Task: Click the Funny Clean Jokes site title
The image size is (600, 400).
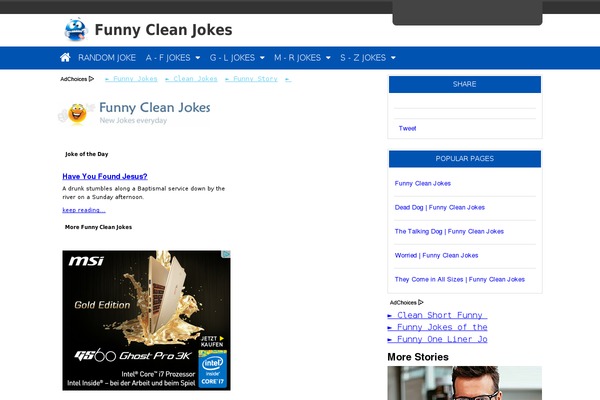Action: click(163, 30)
